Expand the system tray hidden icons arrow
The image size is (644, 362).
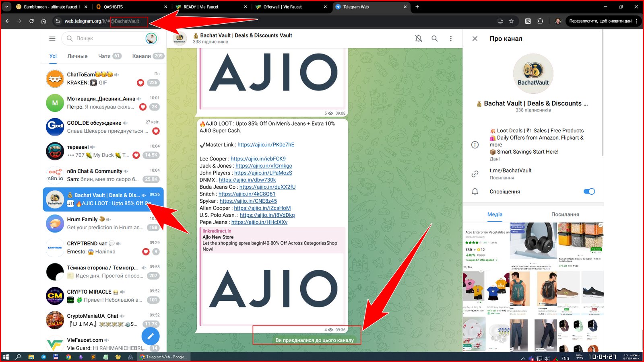coord(523,358)
